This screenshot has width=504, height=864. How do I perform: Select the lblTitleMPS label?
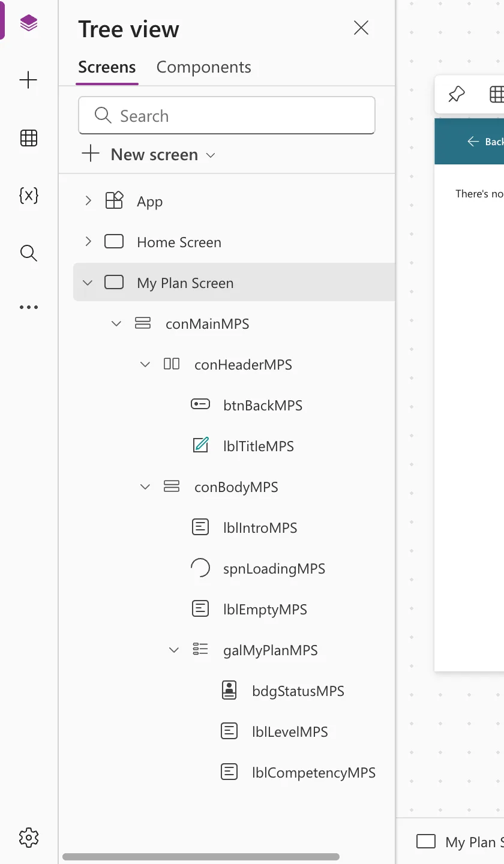[259, 446]
